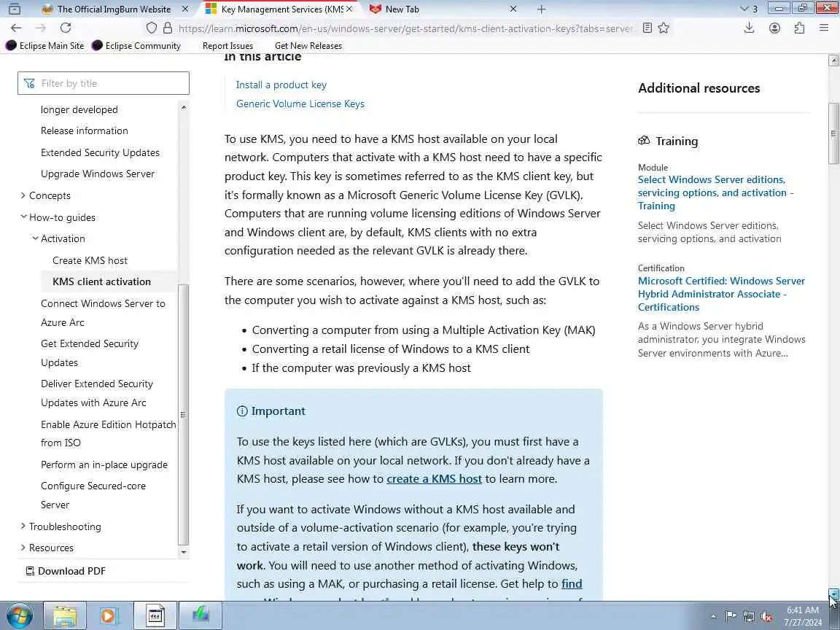Click the table of contents scrollbar thumb
Image resolution: width=840 pixels, height=630 pixels.
point(183,415)
